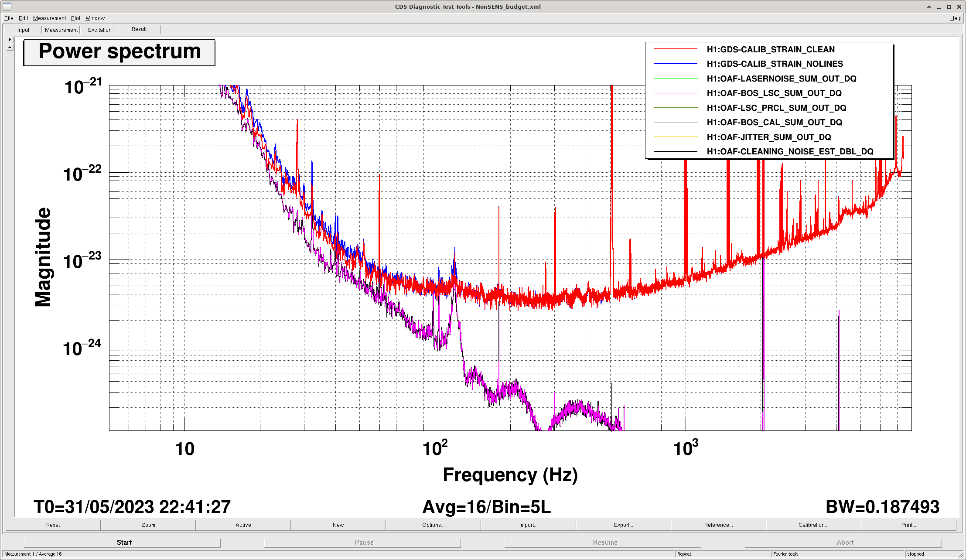Viewport: 966px width, 560px height.
Task: Click the resize grip in status bar corner
Action: (x=961, y=555)
